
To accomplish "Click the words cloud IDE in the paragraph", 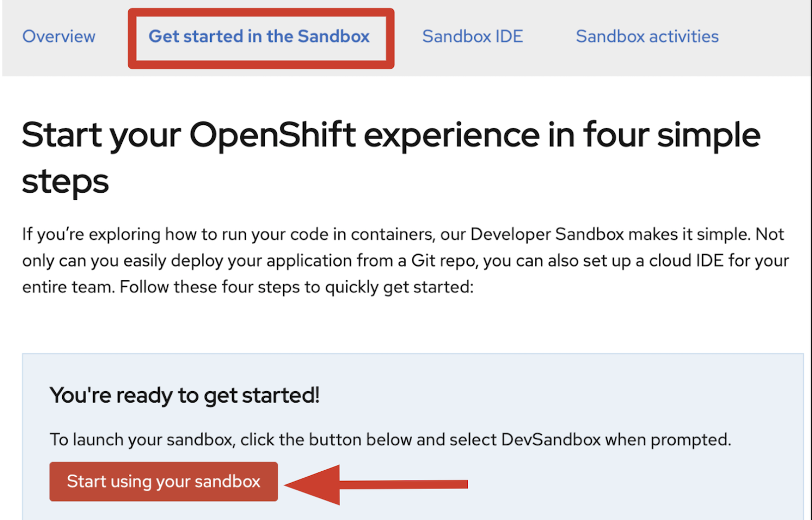I will point(686,261).
